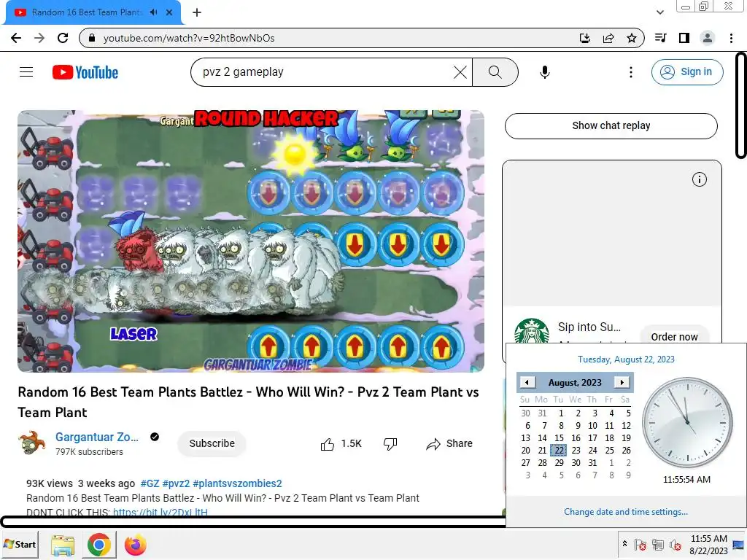
Task: Click the address bar URL
Action: click(189, 38)
